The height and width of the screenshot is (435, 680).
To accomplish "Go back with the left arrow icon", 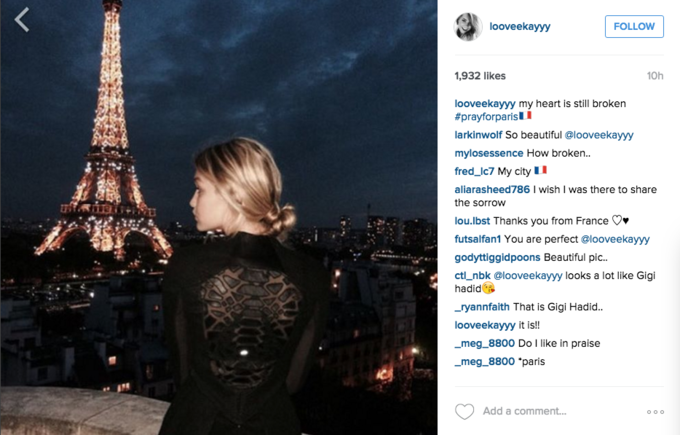I will [22, 20].
